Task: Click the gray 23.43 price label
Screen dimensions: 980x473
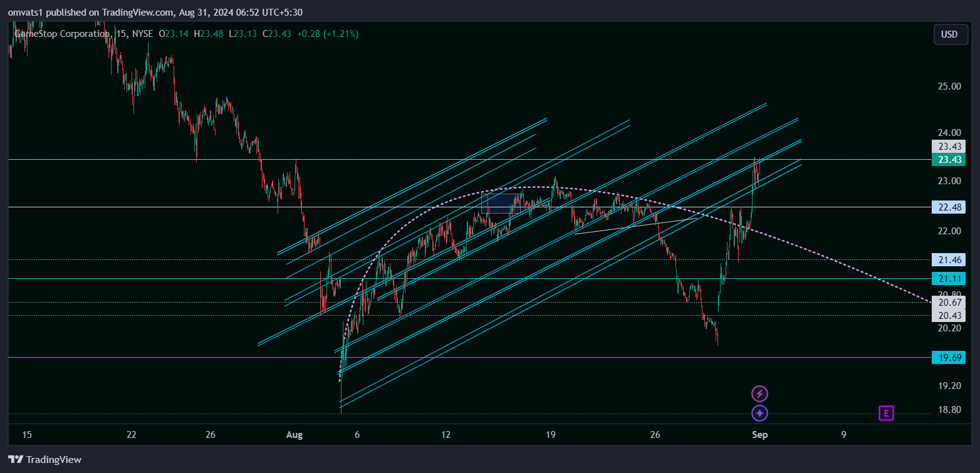Action: pyautogui.click(x=948, y=147)
